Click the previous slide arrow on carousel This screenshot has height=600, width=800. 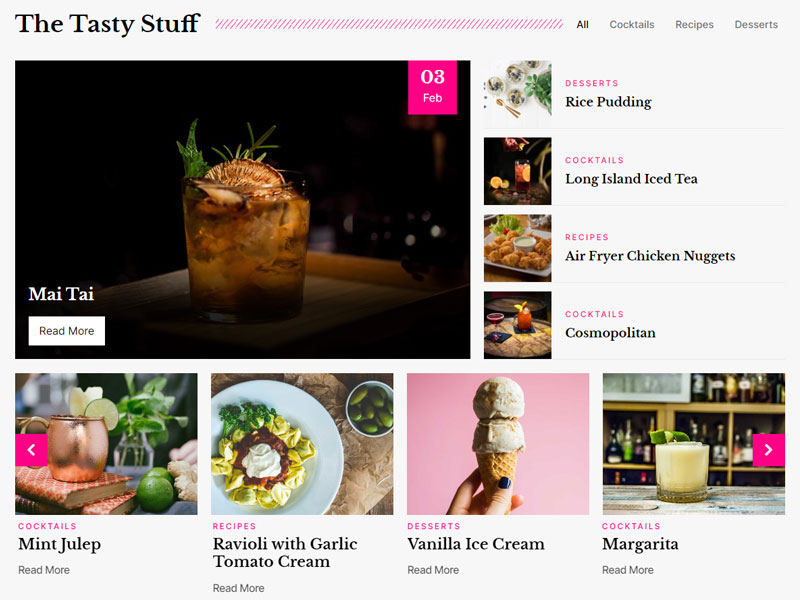point(31,449)
